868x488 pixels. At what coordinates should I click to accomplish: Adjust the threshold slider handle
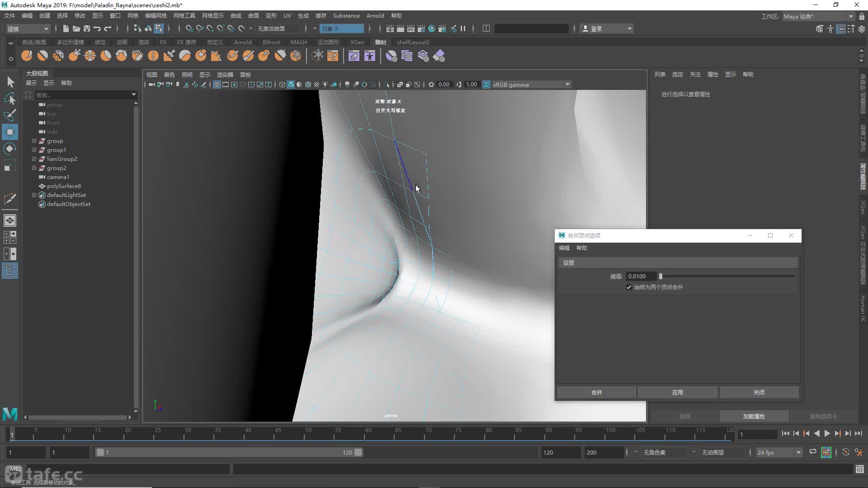(x=660, y=276)
